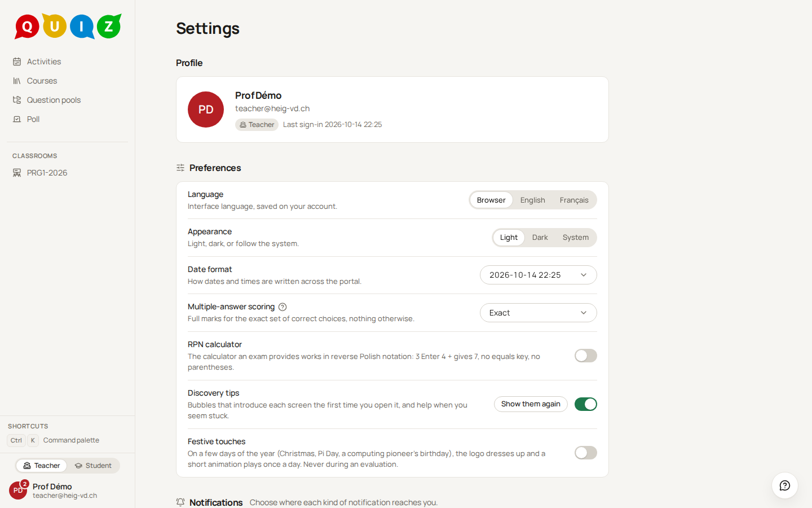Screen dimensions: 812x508
Task: Set language to Browser
Action: 491,200
